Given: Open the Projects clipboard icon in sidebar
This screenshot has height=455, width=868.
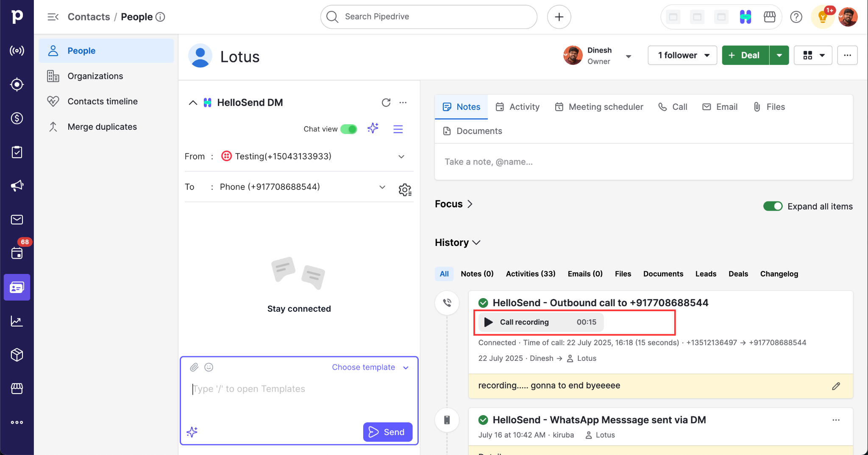Looking at the screenshot, I should tap(17, 152).
